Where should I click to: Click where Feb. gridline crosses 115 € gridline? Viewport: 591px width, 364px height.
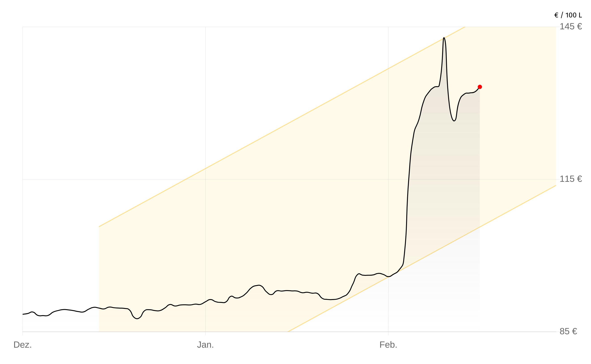pos(388,179)
